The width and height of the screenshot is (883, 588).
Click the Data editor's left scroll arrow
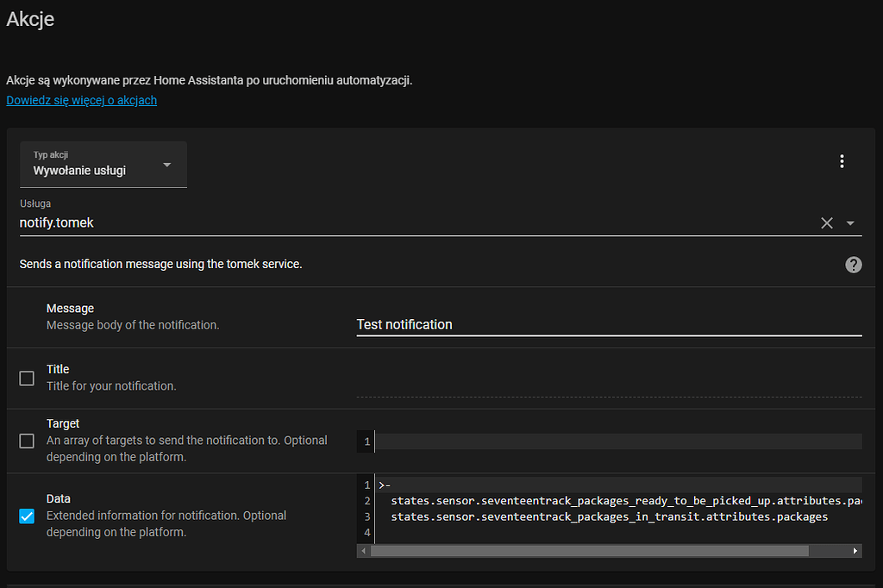364,551
